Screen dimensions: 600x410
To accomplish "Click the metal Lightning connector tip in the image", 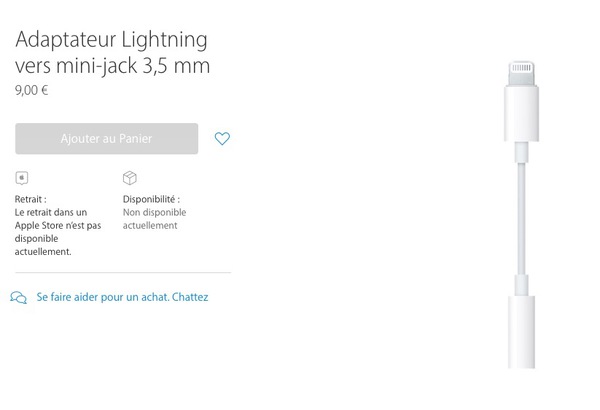I will coord(521,74).
